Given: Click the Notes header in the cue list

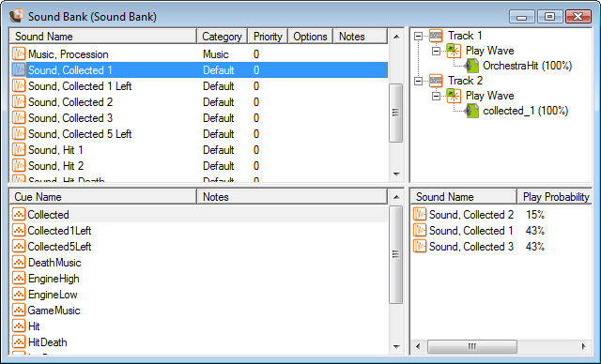Looking at the screenshot, I should click(292, 196).
